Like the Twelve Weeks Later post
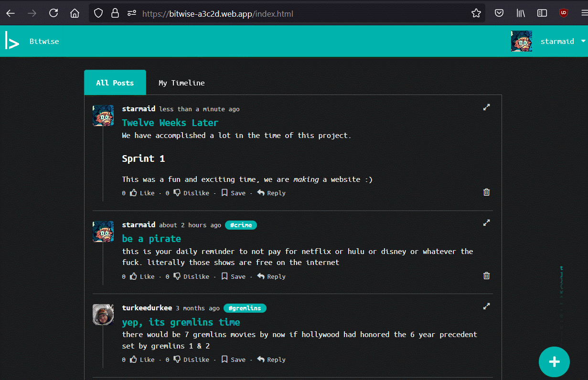 pos(142,193)
